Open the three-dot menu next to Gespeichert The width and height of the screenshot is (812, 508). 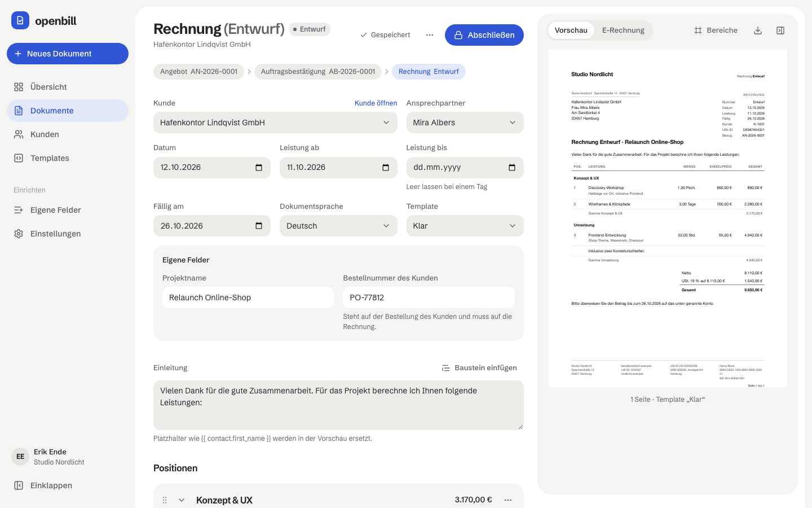tap(430, 35)
